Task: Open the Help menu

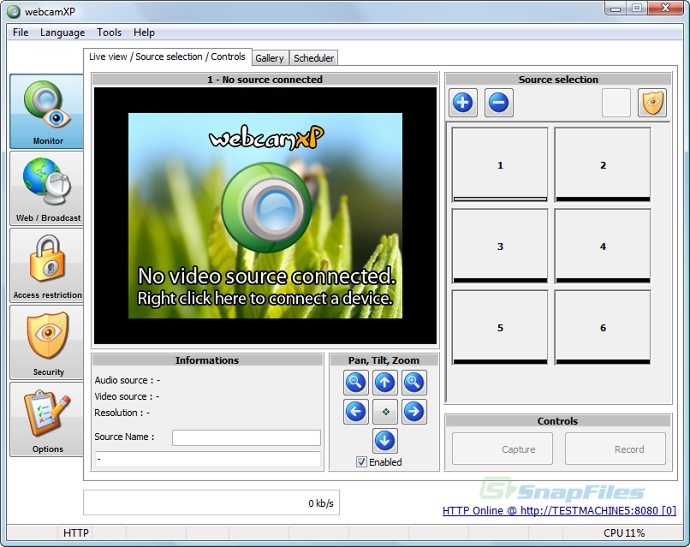Action: tap(144, 33)
